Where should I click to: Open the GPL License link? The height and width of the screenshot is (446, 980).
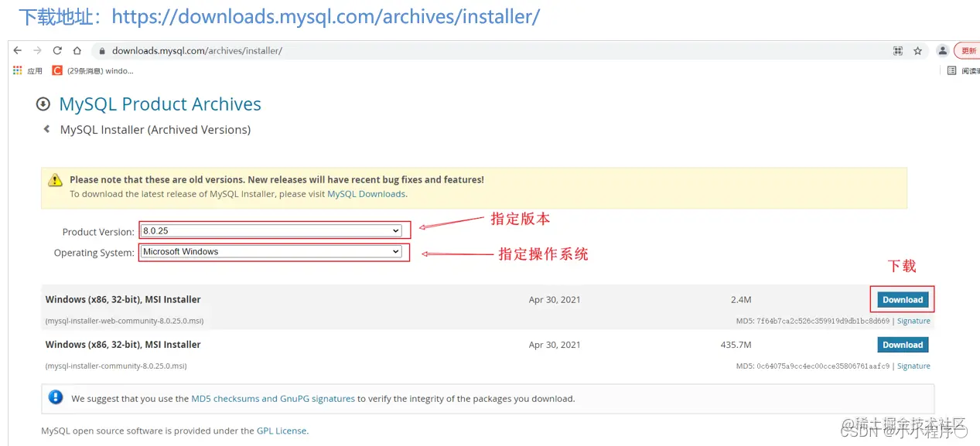282,431
